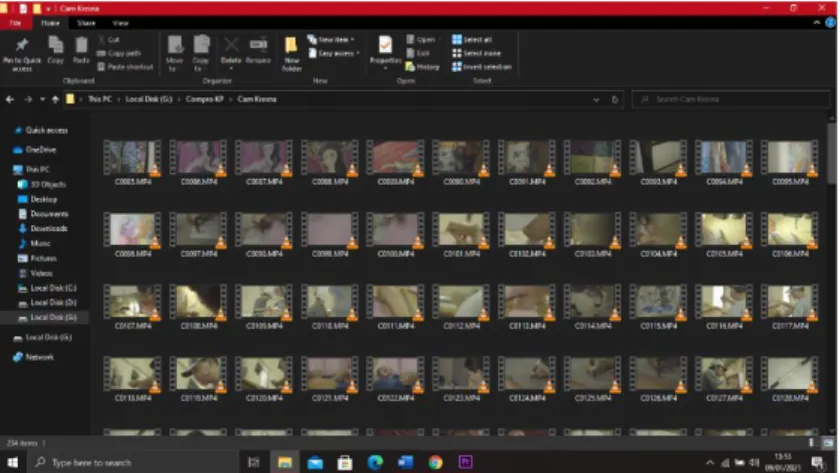840x473 pixels.
Task: Switch to details view in status bar
Action: point(811,442)
